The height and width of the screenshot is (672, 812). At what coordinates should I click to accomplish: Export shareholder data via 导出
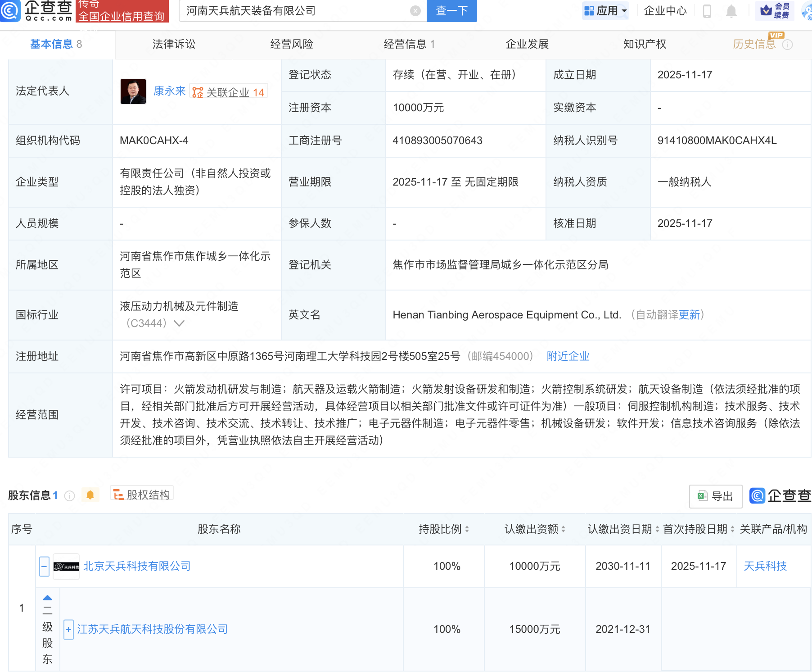click(x=715, y=496)
